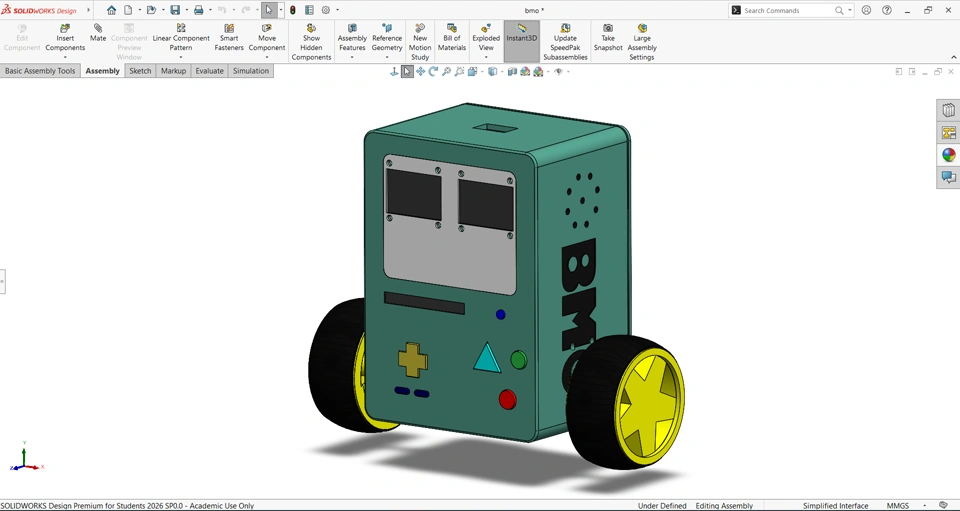Launch Smart Fasteners

229,38
